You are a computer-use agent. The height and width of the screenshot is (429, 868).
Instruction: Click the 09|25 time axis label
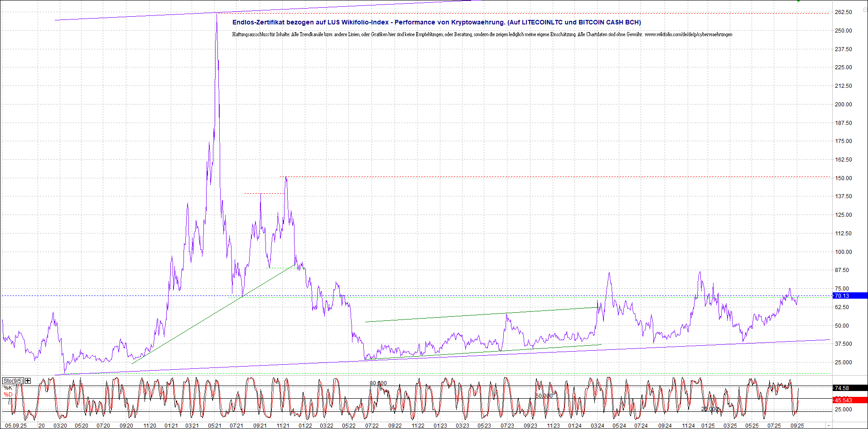pyautogui.click(x=797, y=425)
